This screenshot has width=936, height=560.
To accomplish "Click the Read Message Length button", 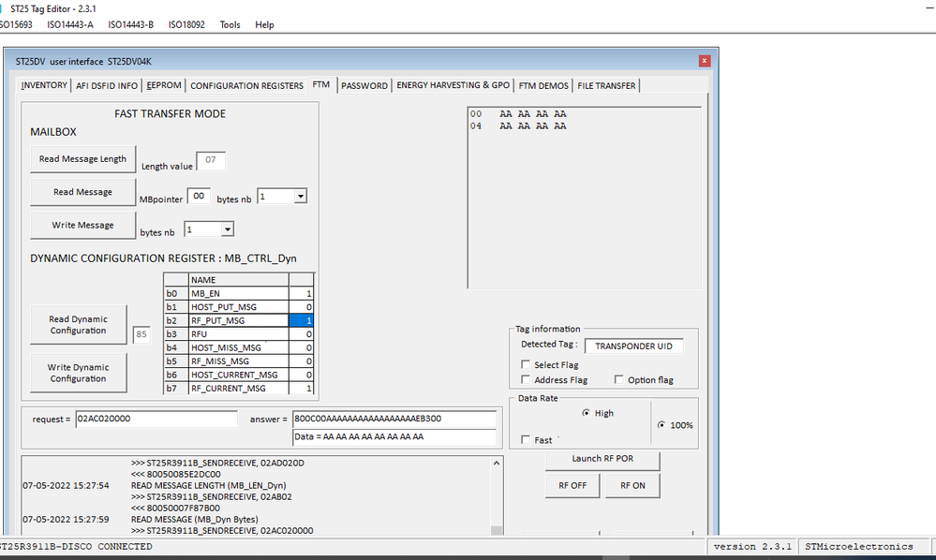I will 83,158.
